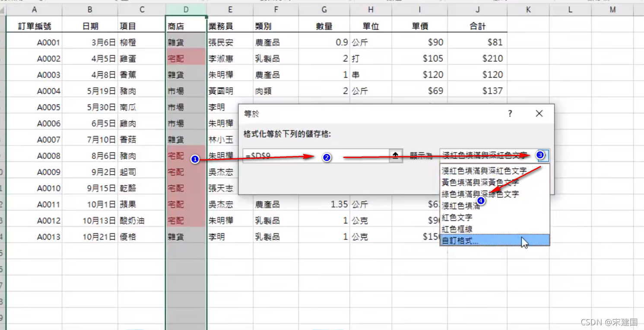Select column C header

click(142, 10)
